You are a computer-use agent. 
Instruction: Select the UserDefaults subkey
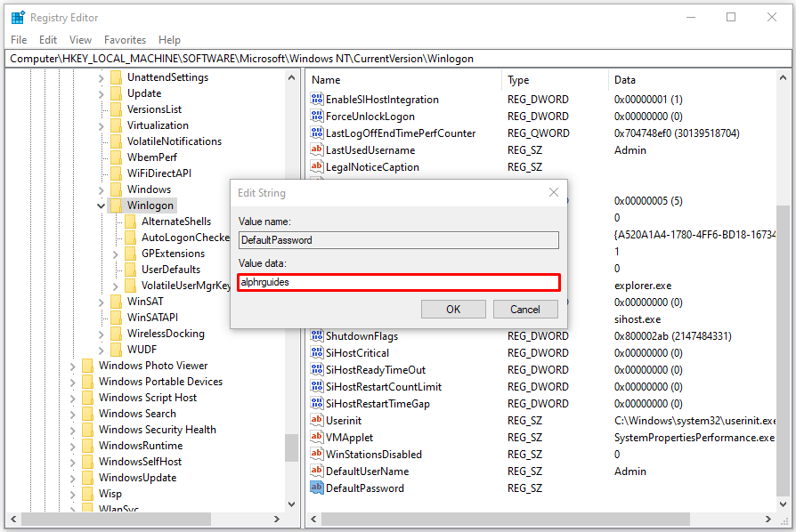(171, 270)
